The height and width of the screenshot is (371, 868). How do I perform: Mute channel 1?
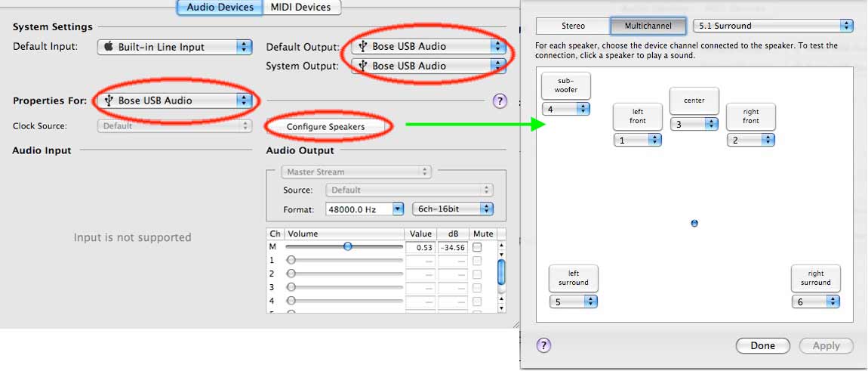pyautogui.click(x=477, y=261)
